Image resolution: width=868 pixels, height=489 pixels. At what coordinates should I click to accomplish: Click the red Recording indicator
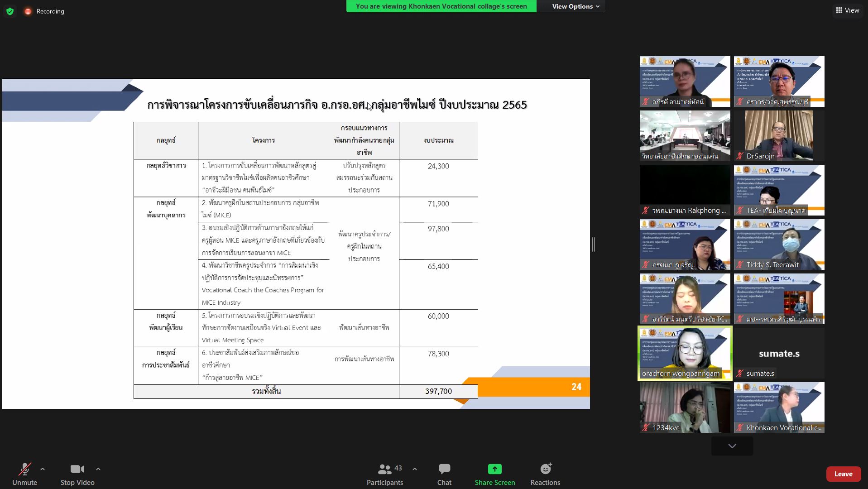tap(44, 11)
